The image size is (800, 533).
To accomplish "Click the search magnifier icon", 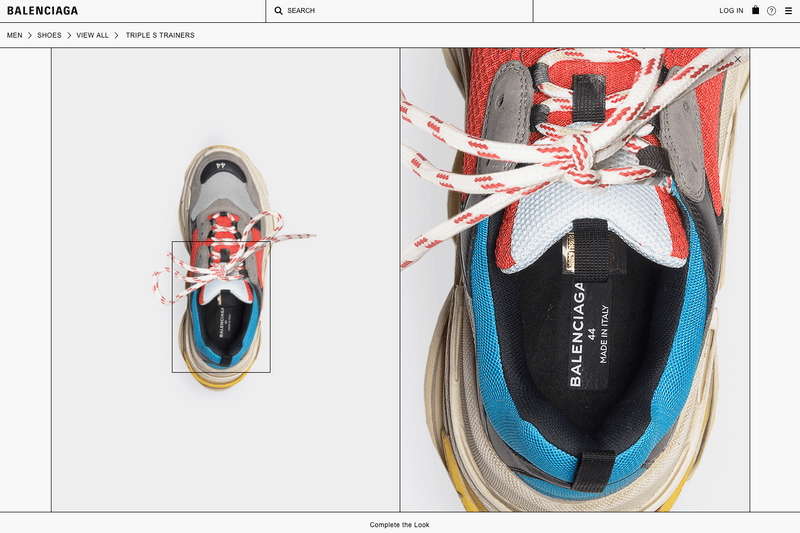I will coord(279,11).
